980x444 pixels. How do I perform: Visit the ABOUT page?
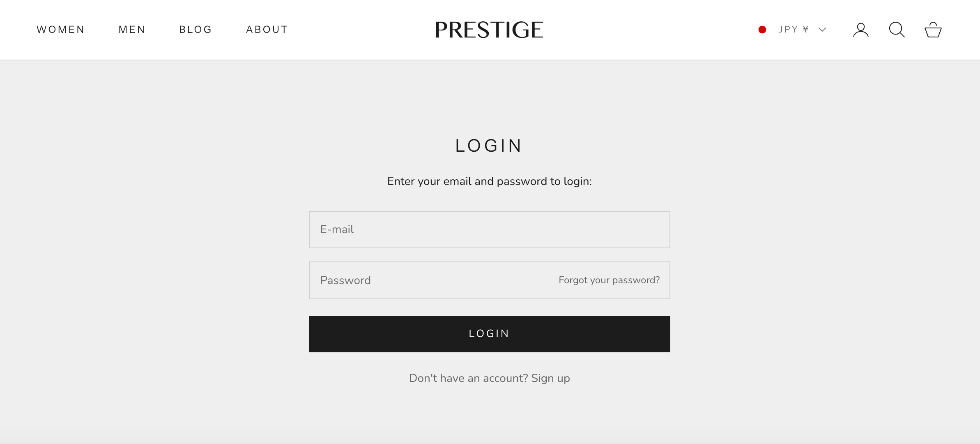[x=267, y=30]
